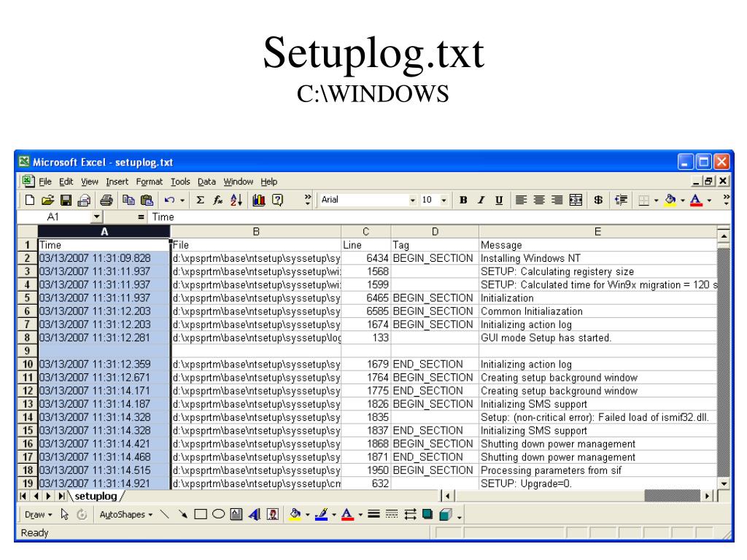This screenshot has height=560, width=747.
Task: Select the Oval drawing tool
Action: click(218, 514)
